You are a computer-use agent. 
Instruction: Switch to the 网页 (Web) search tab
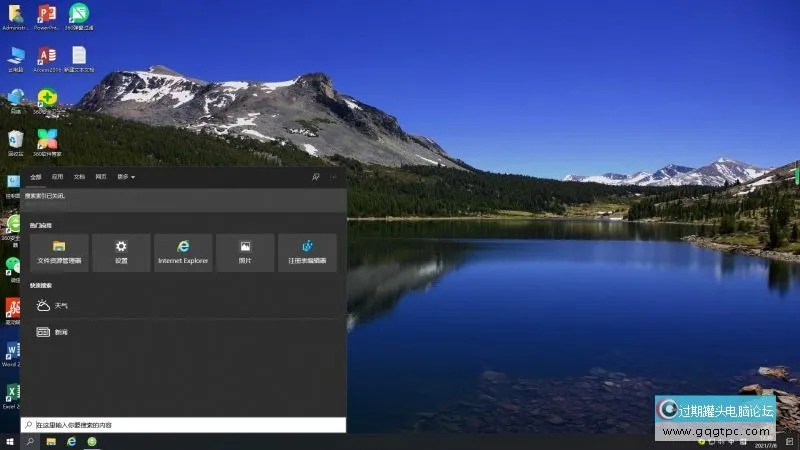[x=101, y=177]
